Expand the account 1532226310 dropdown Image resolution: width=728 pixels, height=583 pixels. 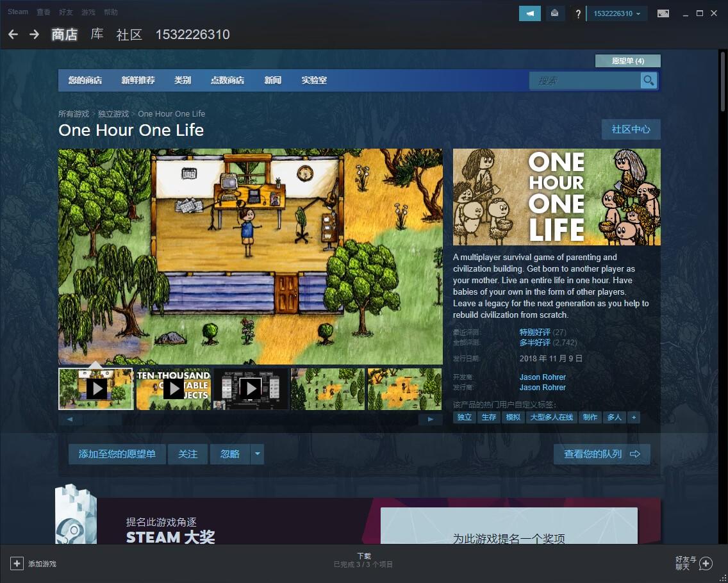[617, 13]
